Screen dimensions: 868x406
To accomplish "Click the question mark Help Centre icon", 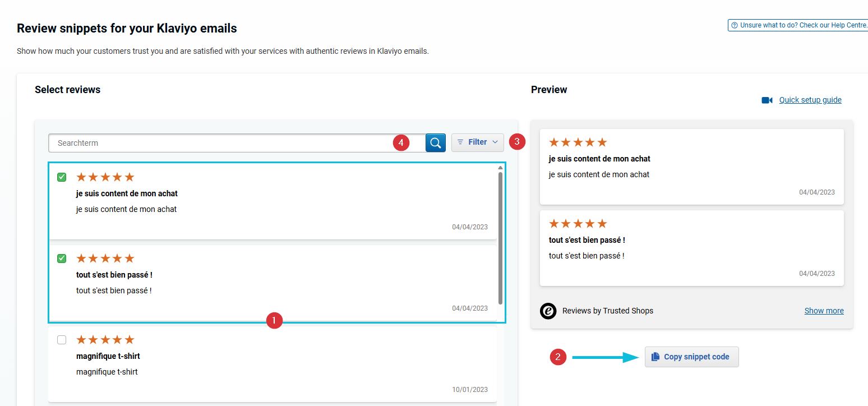I will pyautogui.click(x=734, y=25).
